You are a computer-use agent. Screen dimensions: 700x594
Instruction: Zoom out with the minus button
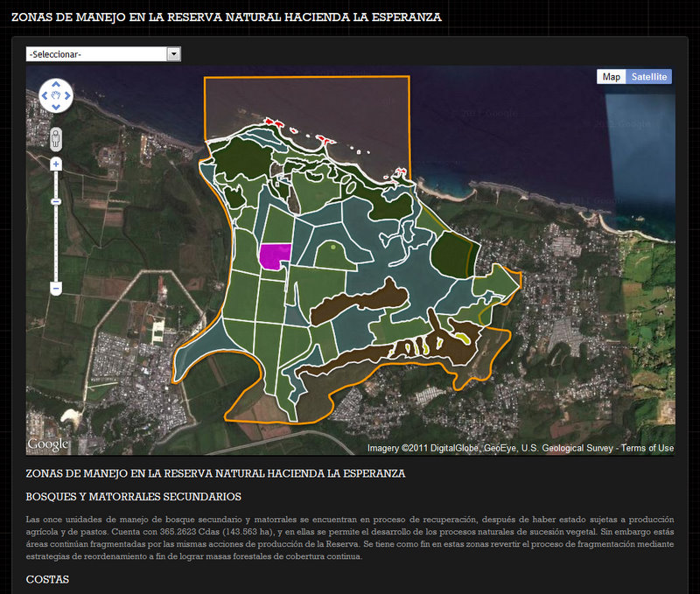(56, 288)
